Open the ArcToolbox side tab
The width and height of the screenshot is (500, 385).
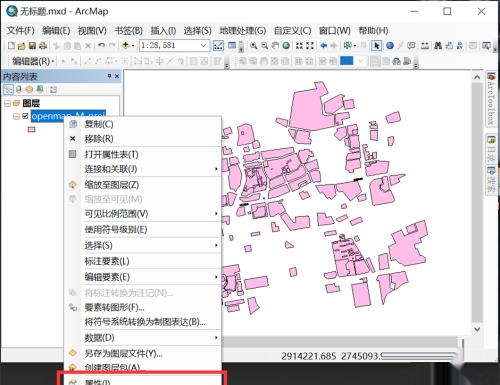point(491,99)
